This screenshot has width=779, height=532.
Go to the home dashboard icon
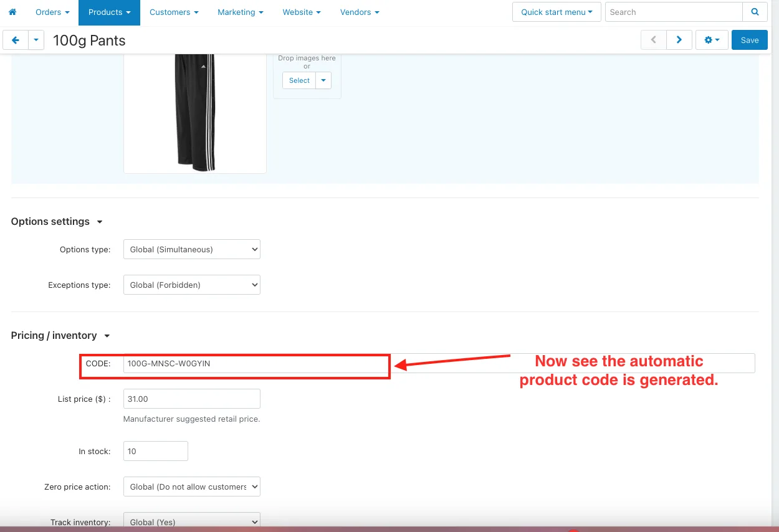(12, 12)
